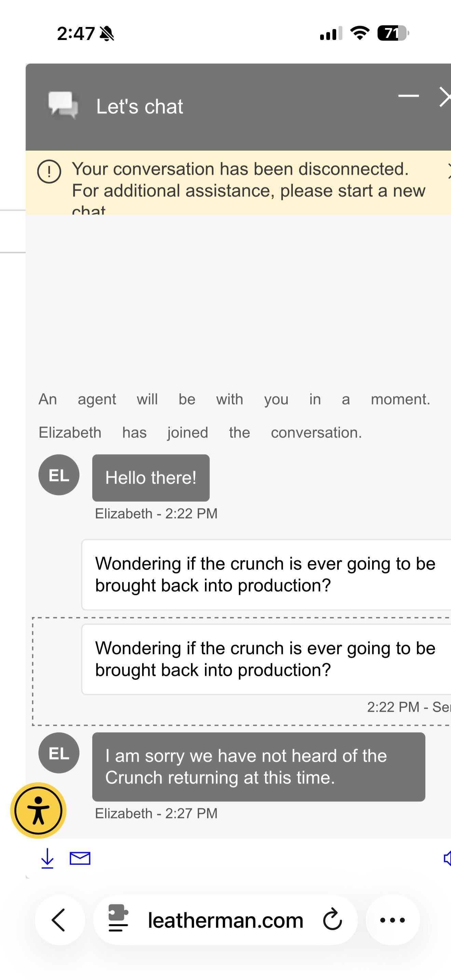Select the 'Crunch returning' agent reply
The height and width of the screenshot is (980, 451).
point(259,766)
